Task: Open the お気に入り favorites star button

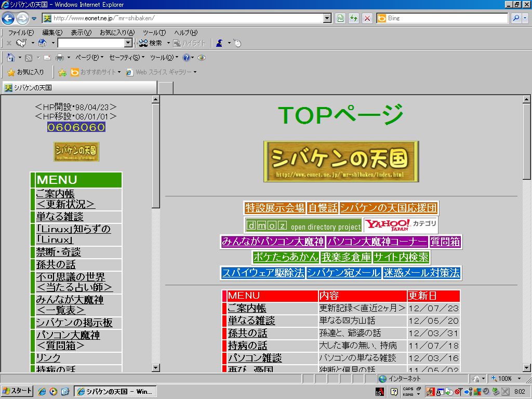Action: point(26,72)
